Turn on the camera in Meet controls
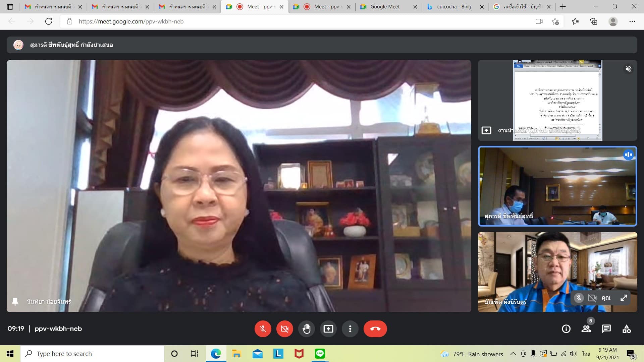Screen dimensions: 644x362 [x=284, y=329]
